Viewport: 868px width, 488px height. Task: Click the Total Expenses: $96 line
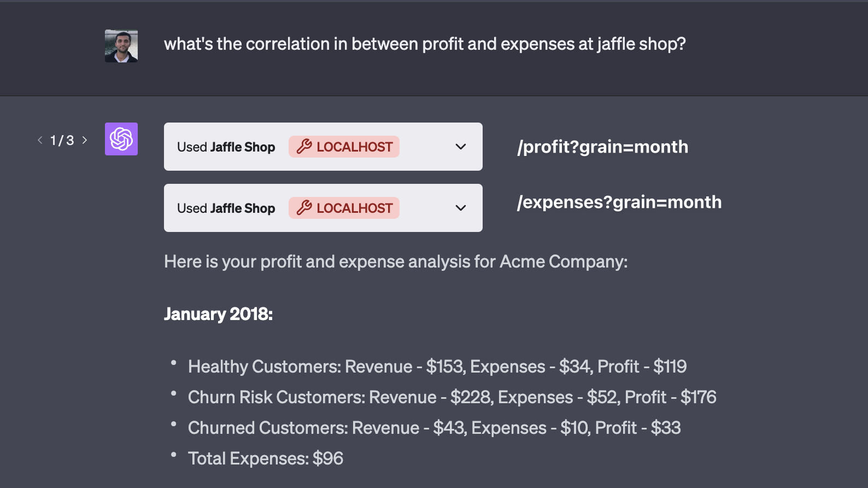click(266, 458)
